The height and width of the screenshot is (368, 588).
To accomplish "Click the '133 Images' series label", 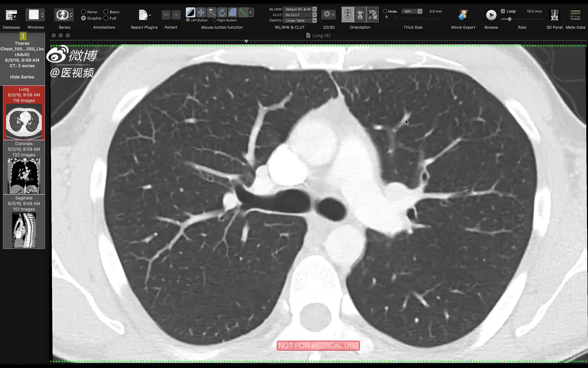I will click(24, 155).
